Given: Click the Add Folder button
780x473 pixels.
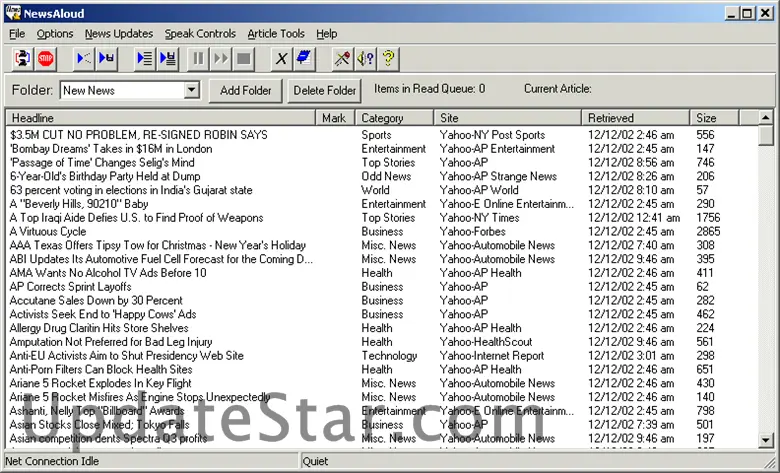Looking at the screenshot, I should [246, 91].
